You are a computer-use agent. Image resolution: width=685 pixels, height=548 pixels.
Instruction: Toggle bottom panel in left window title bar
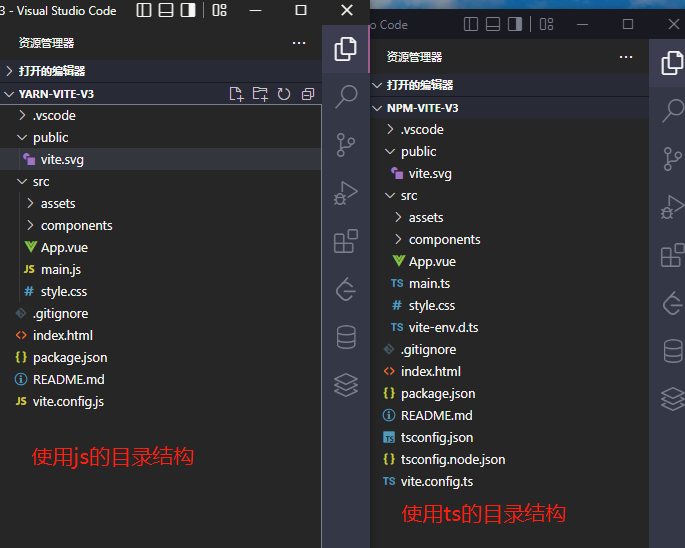tap(166, 10)
